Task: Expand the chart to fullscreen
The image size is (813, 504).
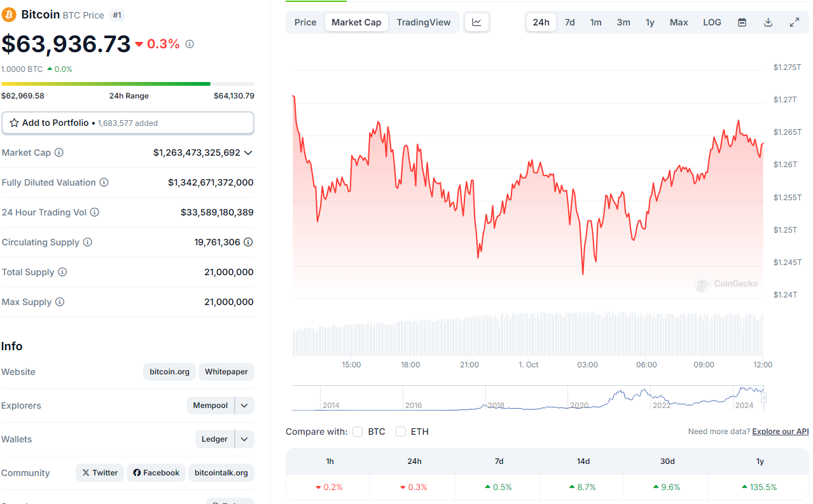Action: click(x=795, y=22)
